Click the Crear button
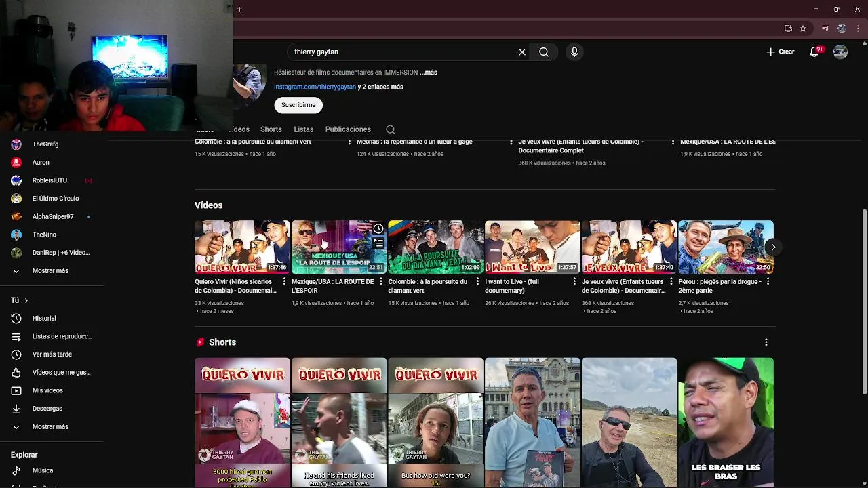Viewport: 868px width, 488px height. (x=781, y=52)
